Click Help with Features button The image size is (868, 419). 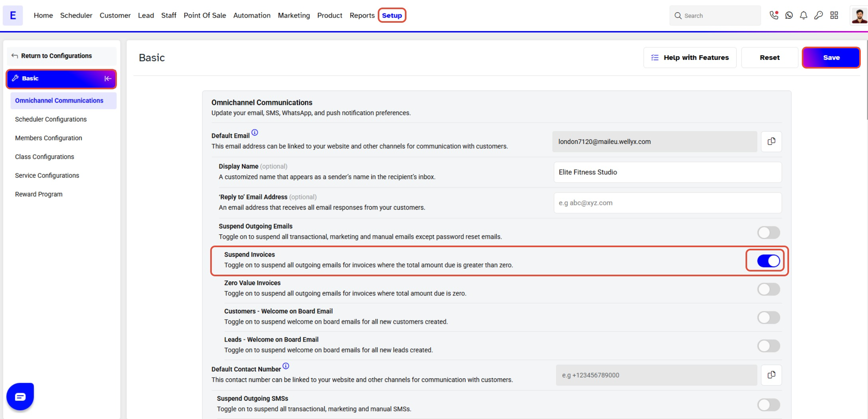690,57
